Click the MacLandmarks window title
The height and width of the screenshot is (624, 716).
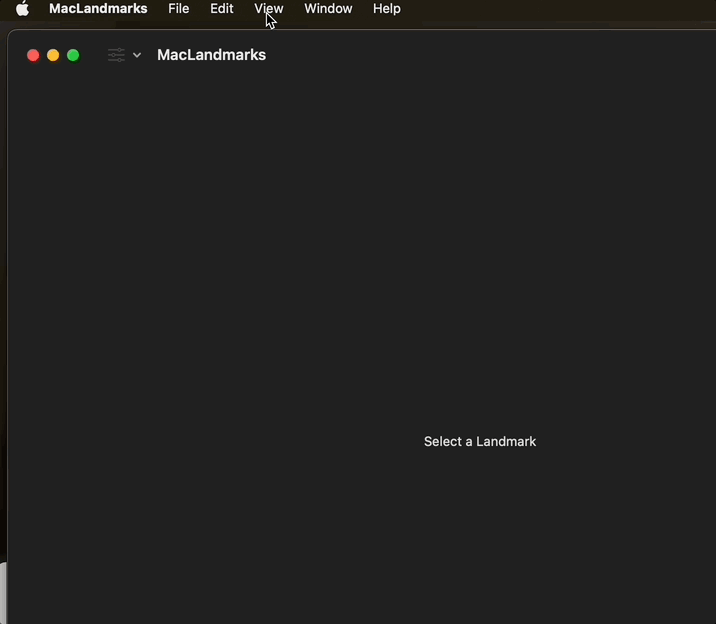211,55
